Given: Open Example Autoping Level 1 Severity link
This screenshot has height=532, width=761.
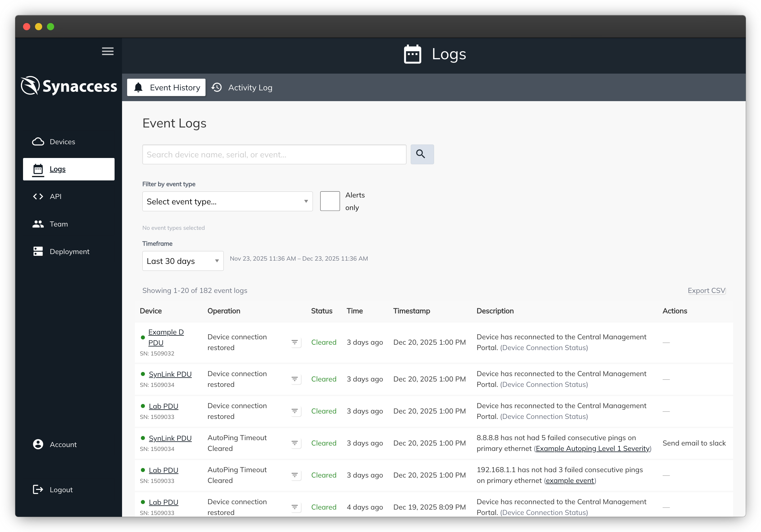Looking at the screenshot, I should tap(592, 449).
